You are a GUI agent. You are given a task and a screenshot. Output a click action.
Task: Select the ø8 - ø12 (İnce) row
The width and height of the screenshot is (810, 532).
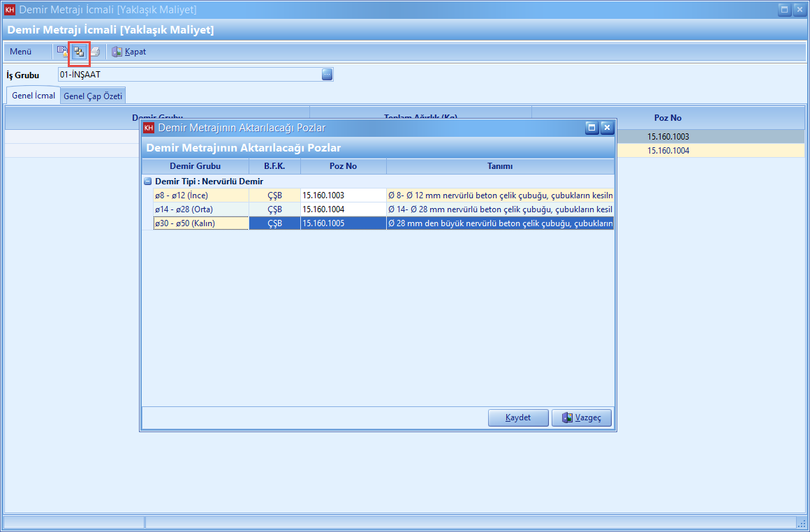(201, 195)
